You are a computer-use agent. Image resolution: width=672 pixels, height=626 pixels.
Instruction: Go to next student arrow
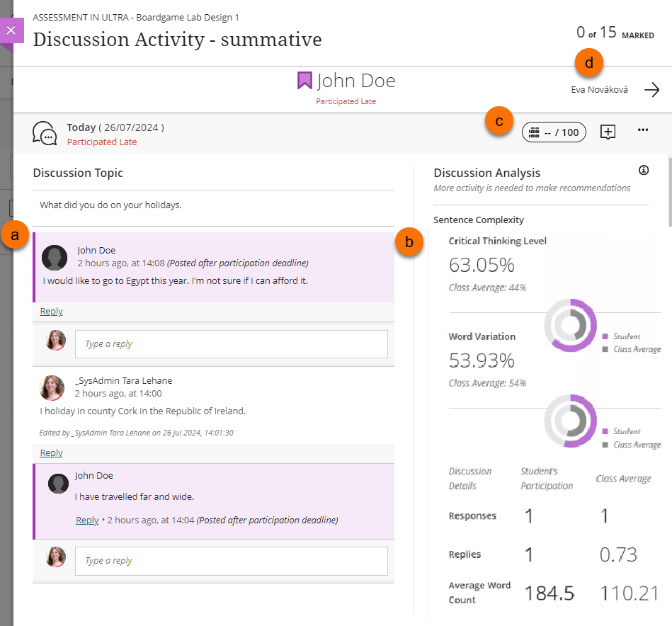(x=651, y=90)
